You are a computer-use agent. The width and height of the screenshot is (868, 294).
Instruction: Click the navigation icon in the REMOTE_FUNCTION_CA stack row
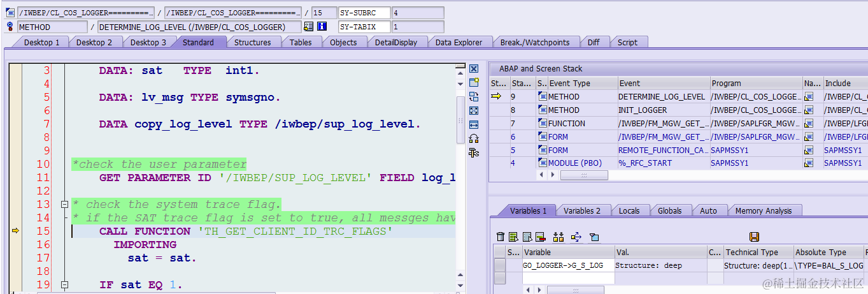(x=809, y=151)
